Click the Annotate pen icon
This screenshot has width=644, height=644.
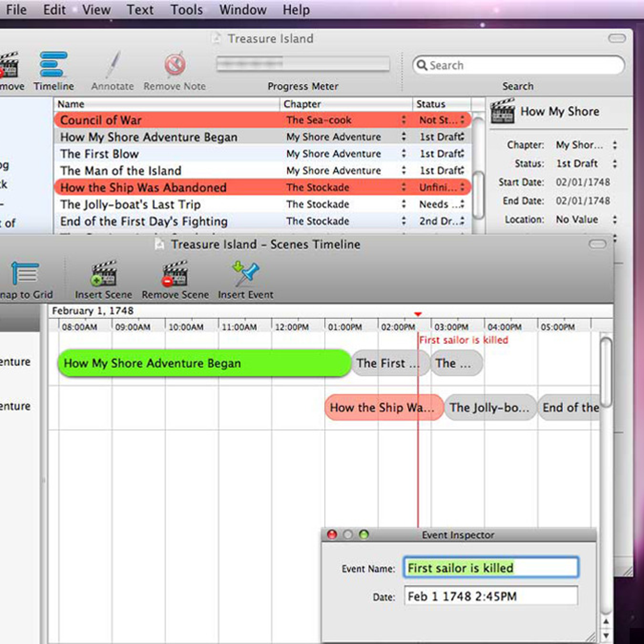pos(113,64)
